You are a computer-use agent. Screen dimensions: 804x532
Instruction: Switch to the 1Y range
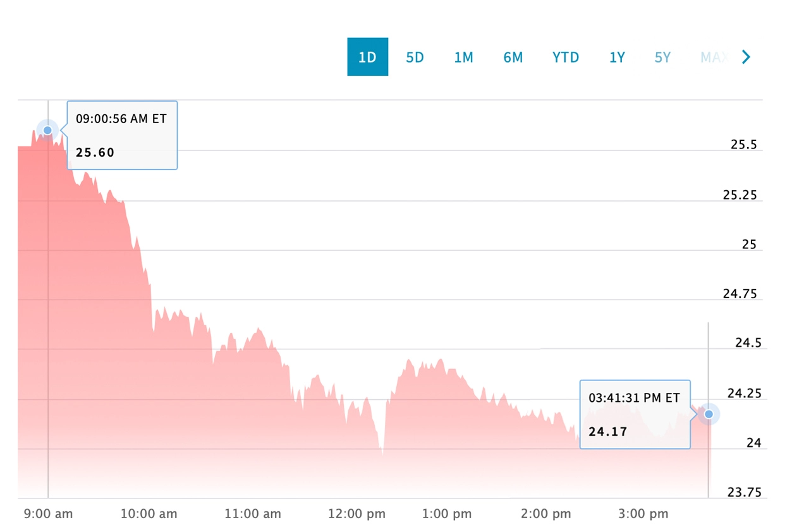tap(617, 57)
